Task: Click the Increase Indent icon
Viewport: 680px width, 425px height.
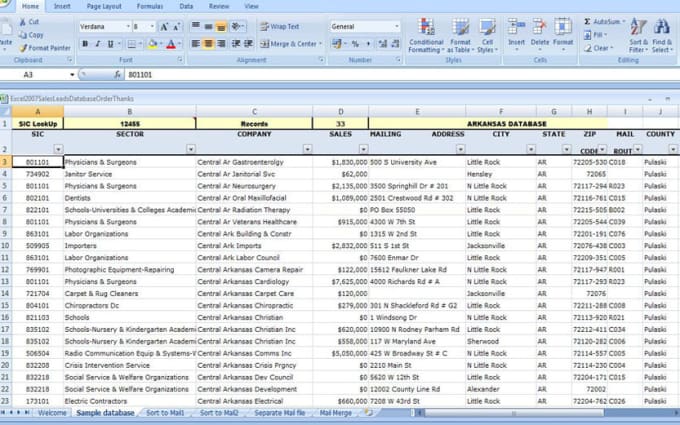Action: (x=248, y=44)
